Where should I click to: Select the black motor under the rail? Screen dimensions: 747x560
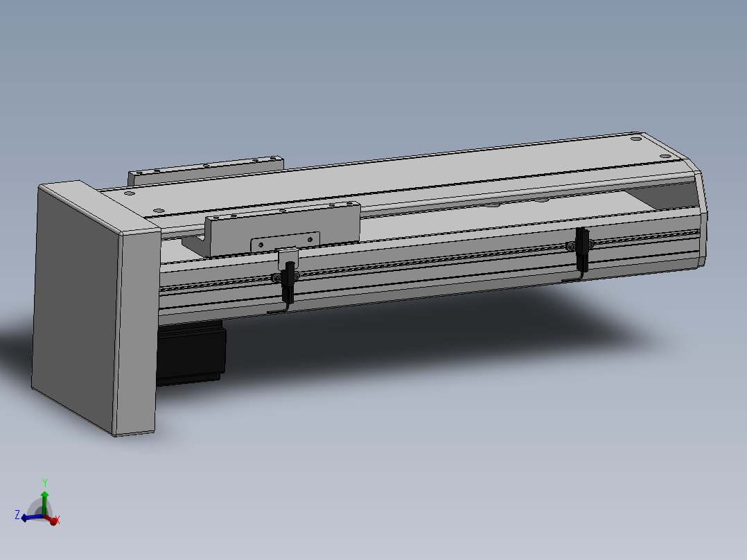191,353
